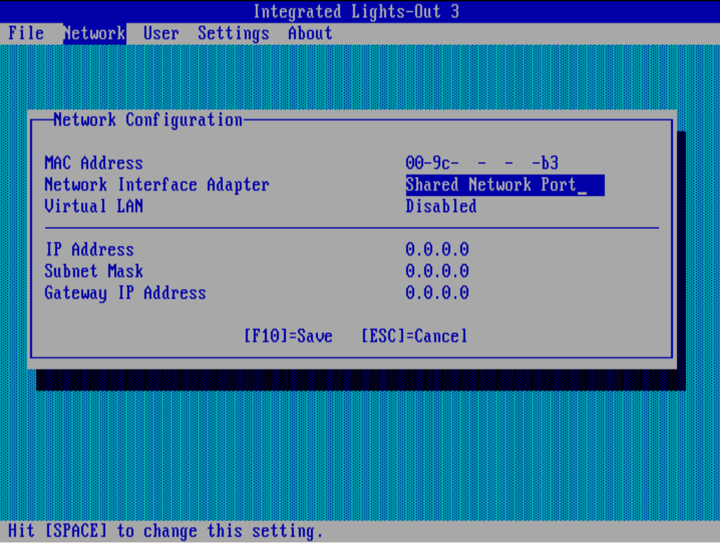Click the [ESC]=Cancel option
Screen dimensions: 720x543
tap(414, 336)
